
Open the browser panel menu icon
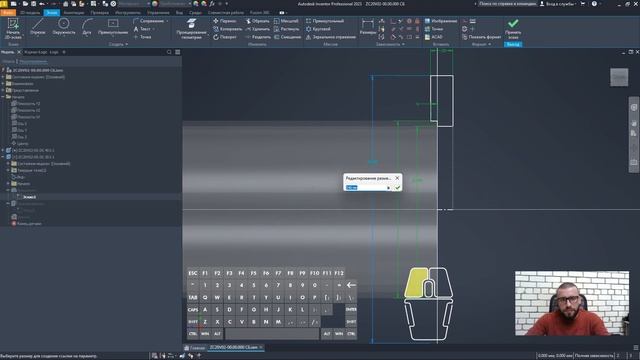point(178,52)
